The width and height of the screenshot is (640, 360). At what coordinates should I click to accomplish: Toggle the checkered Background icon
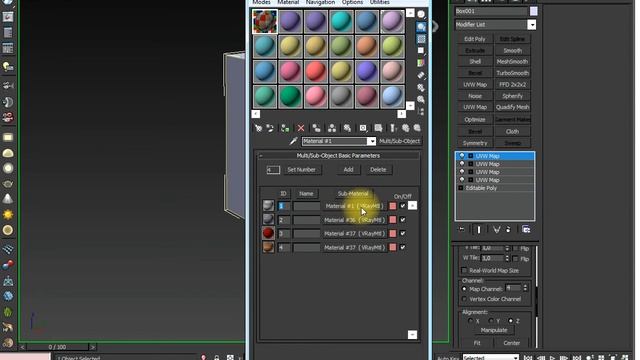(x=421, y=39)
